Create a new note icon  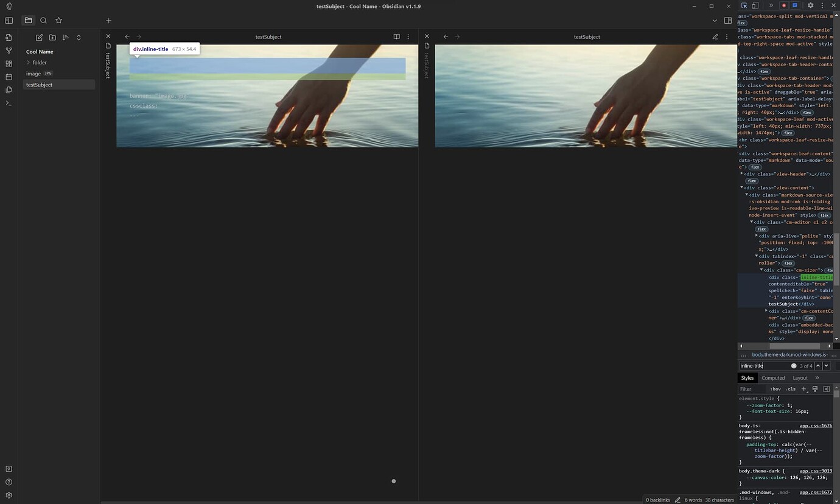pyautogui.click(x=39, y=38)
